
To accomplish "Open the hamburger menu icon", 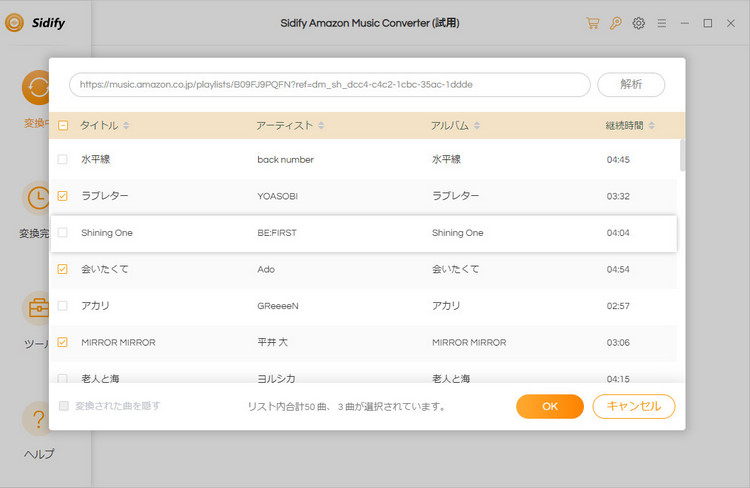I will [662, 23].
